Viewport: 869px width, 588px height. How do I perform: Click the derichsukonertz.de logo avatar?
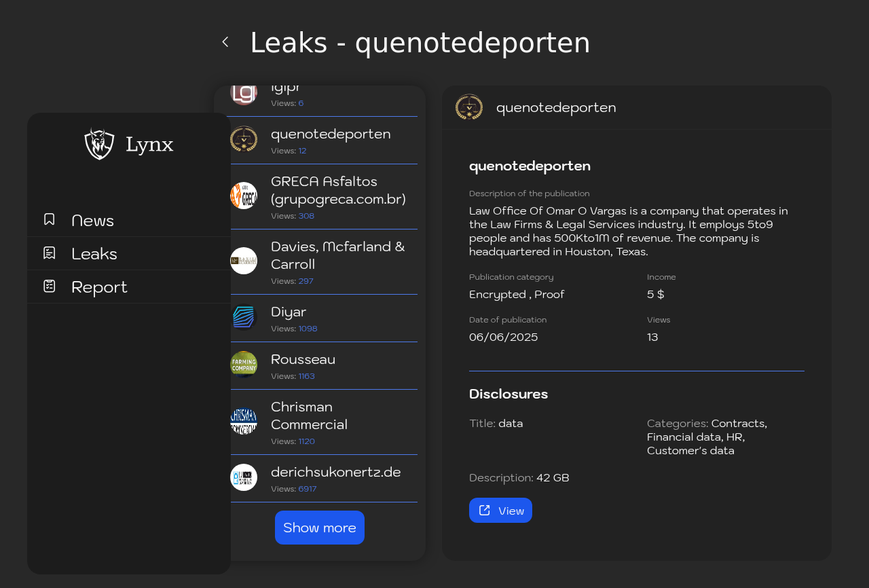click(x=244, y=477)
